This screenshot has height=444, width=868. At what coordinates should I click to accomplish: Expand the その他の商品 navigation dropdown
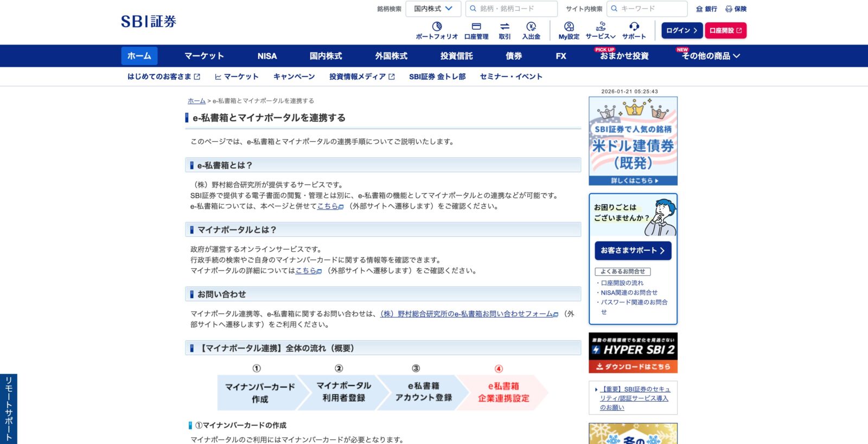[711, 56]
